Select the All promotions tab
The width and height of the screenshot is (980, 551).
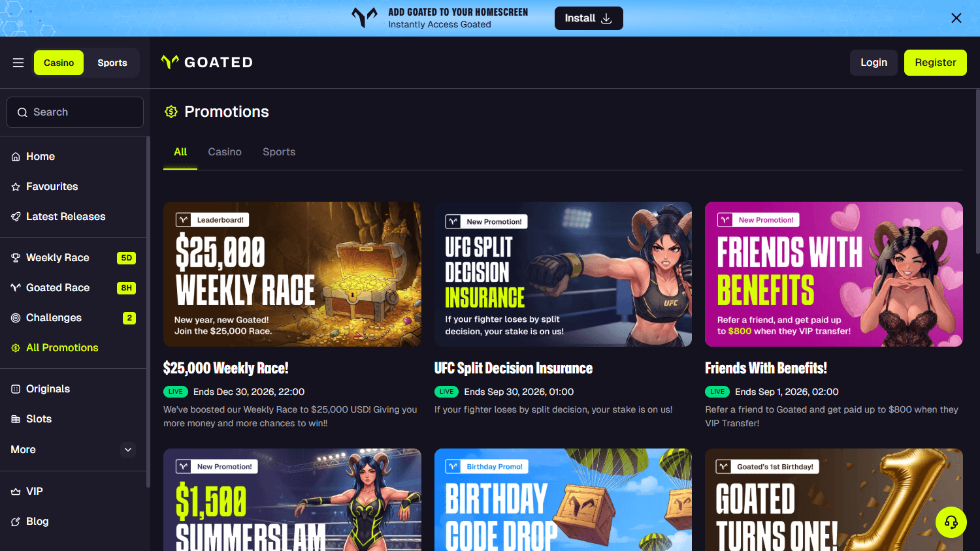pyautogui.click(x=180, y=152)
